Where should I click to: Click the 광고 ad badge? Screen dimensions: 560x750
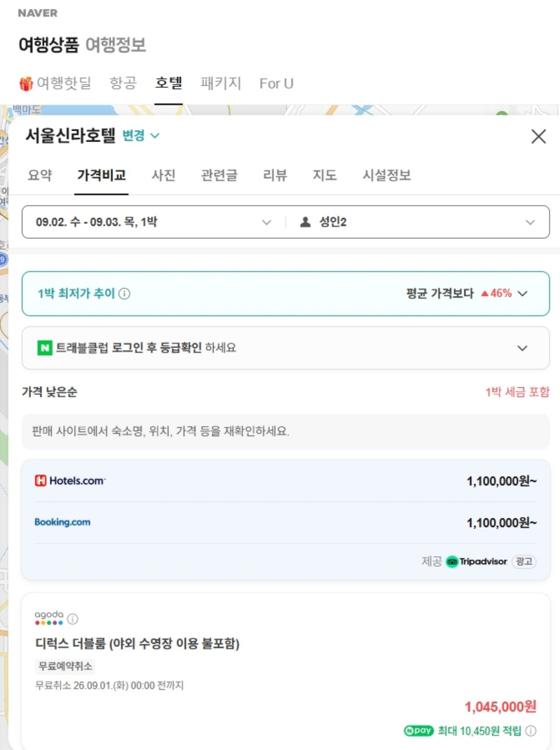pos(524,561)
